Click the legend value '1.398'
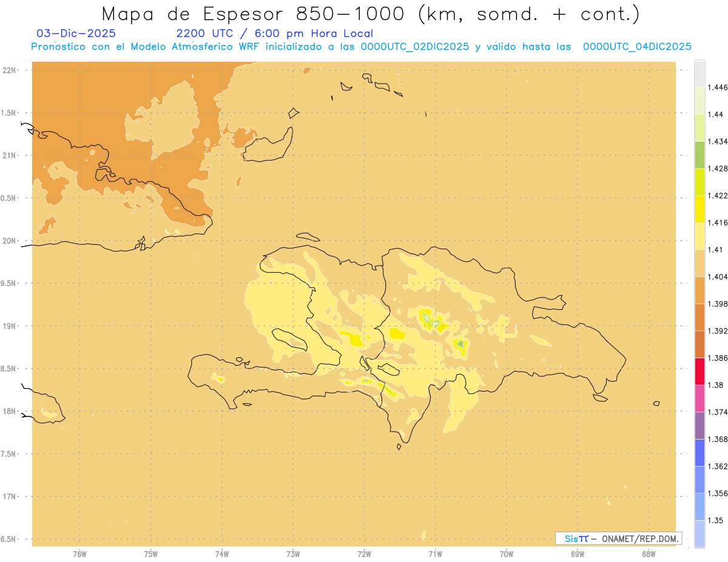The width and height of the screenshot is (728, 562). [x=718, y=304]
